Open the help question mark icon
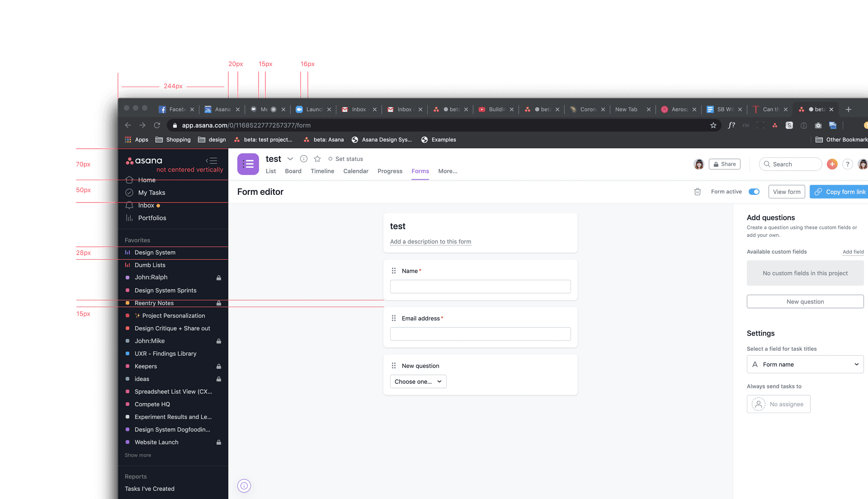This screenshot has width=868, height=499. pyautogui.click(x=847, y=164)
